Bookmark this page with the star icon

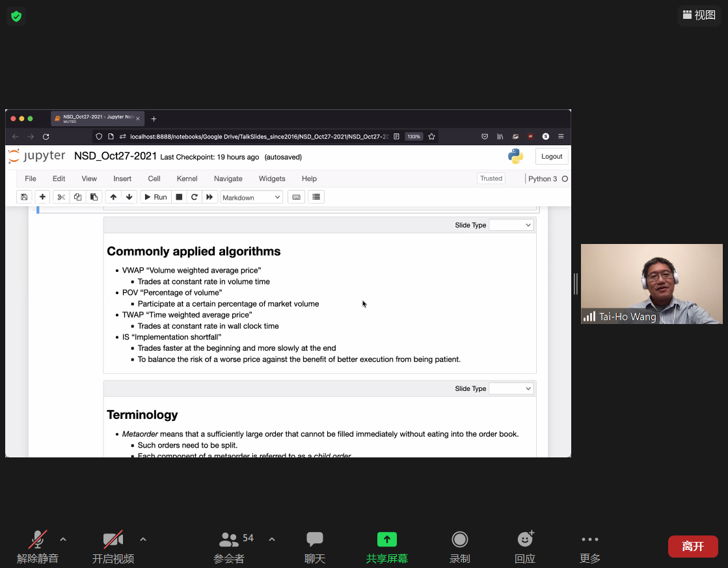tap(432, 137)
